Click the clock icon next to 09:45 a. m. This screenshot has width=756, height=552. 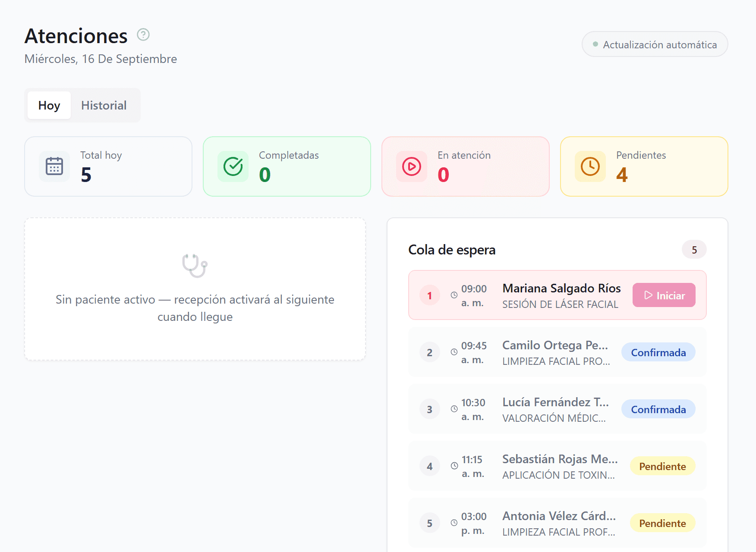click(454, 352)
